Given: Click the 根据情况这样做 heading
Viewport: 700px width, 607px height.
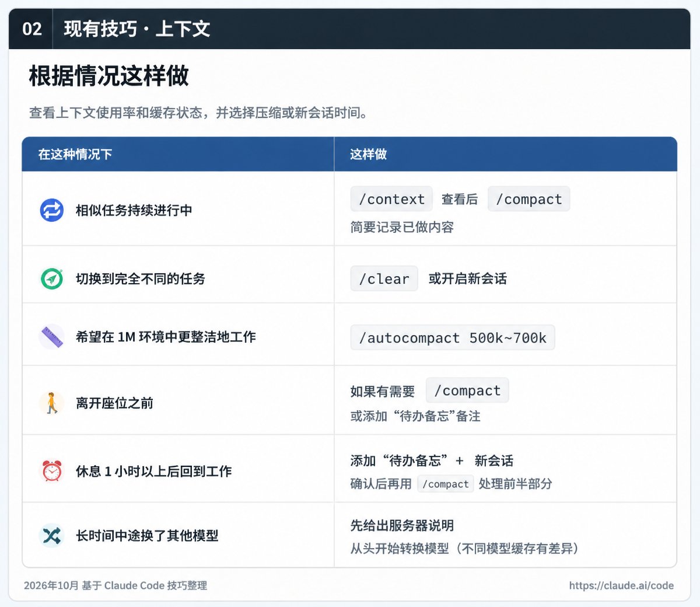Looking at the screenshot, I should (109, 76).
